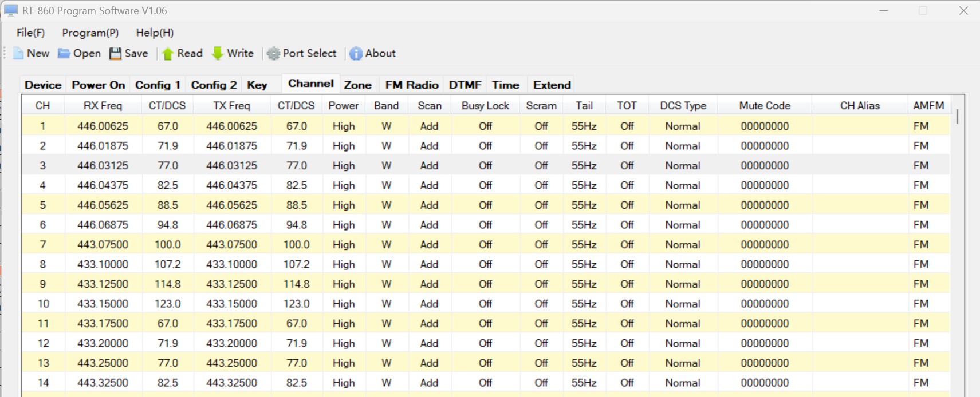Image resolution: width=980 pixels, height=397 pixels.
Task: Write to radio using the Write arrow icon
Action: [x=218, y=54]
